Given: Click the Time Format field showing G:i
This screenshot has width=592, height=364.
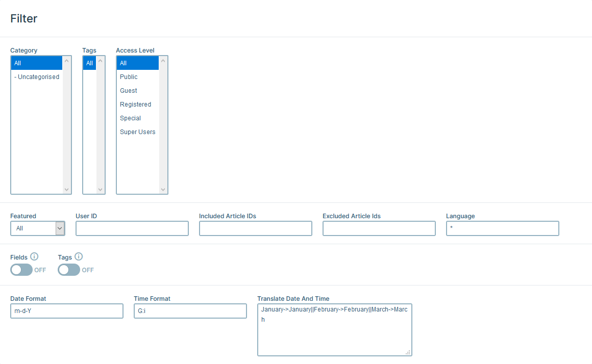Looking at the screenshot, I should (190, 310).
